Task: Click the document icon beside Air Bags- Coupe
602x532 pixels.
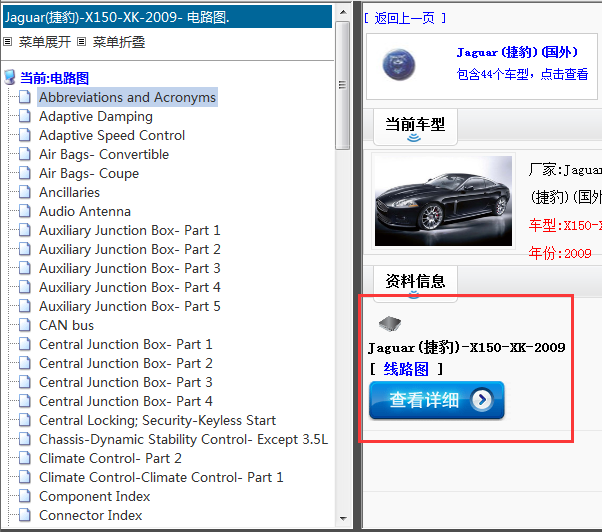Action: point(25,173)
